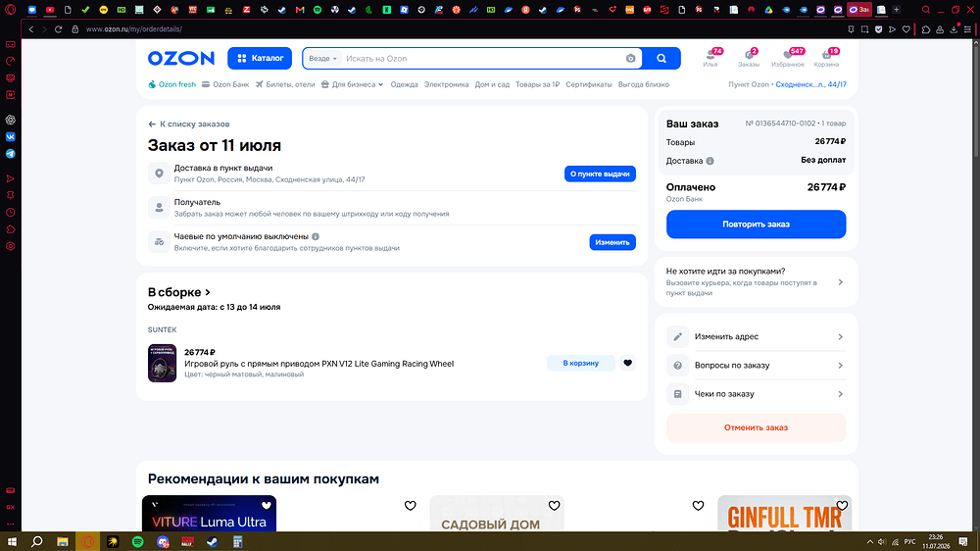Toggle favorite heart on PXN V12 wheel item

[x=627, y=363]
